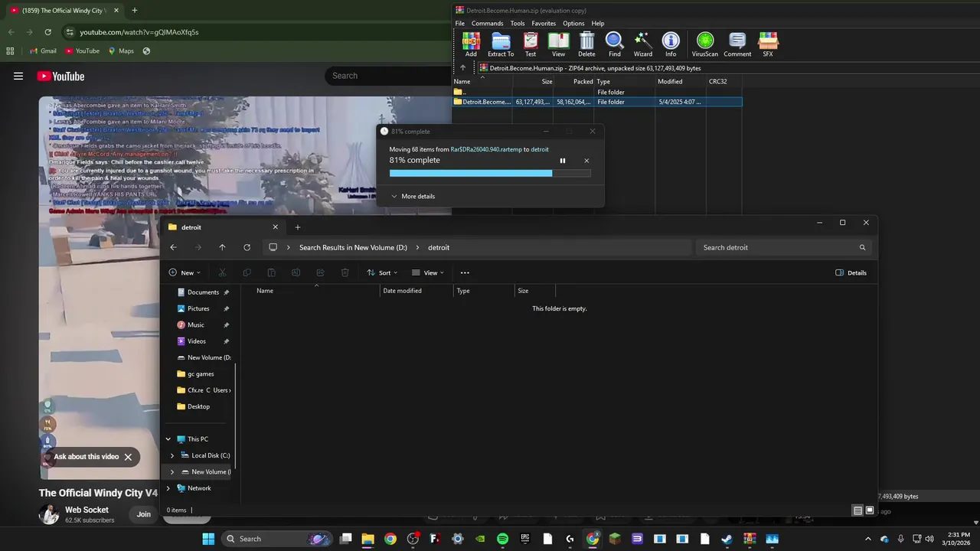Expand New Volume under This PC
Image resolution: width=980 pixels, height=551 pixels.
click(172, 472)
